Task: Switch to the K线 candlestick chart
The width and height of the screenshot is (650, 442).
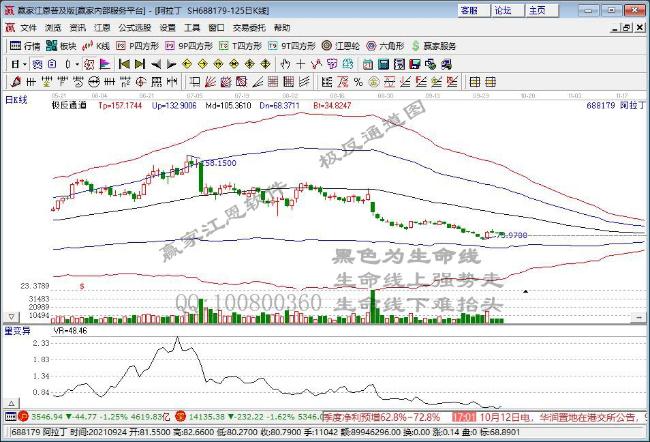Action: pyautogui.click(x=95, y=46)
